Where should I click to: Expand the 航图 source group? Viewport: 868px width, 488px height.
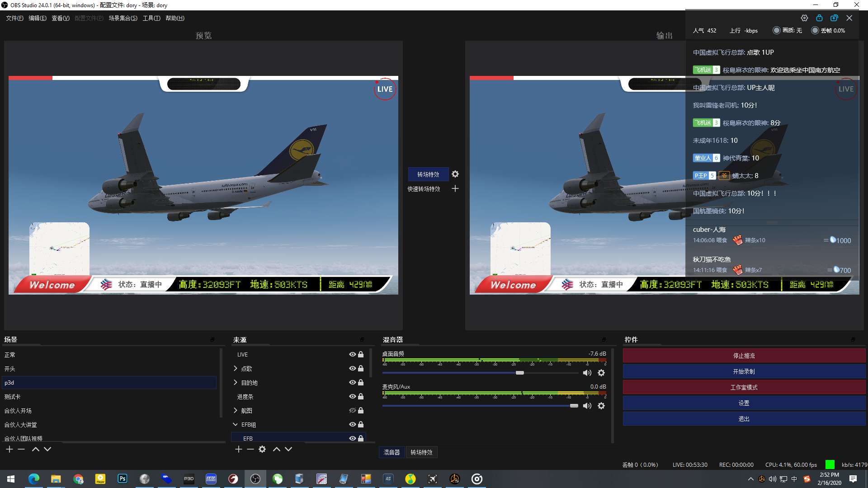click(236, 411)
